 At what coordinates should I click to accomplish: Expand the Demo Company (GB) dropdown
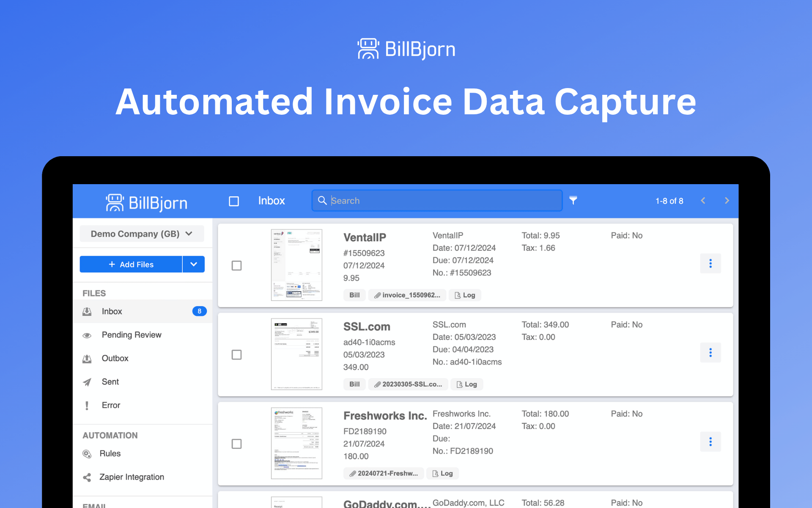(x=142, y=234)
